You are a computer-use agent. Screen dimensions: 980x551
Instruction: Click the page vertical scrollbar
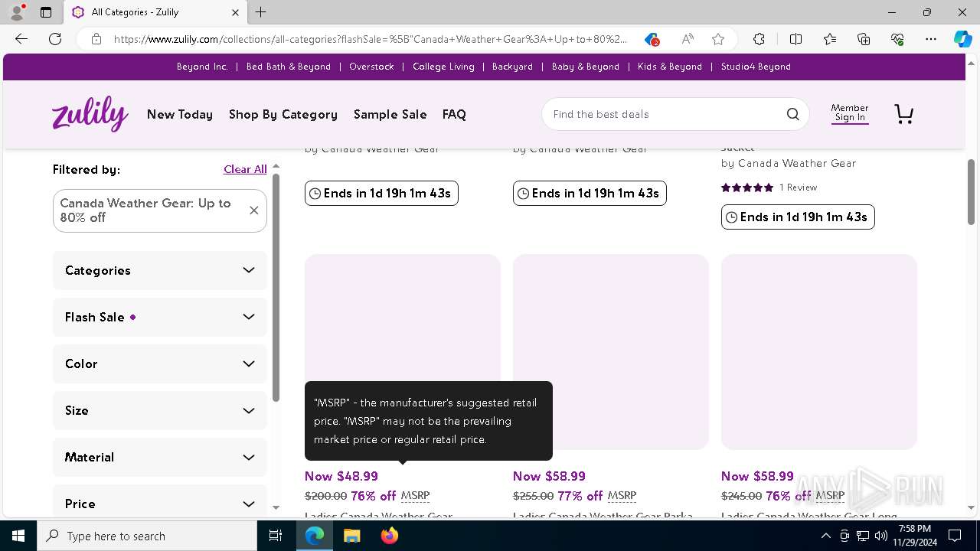pyautogui.click(x=971, y=193)
